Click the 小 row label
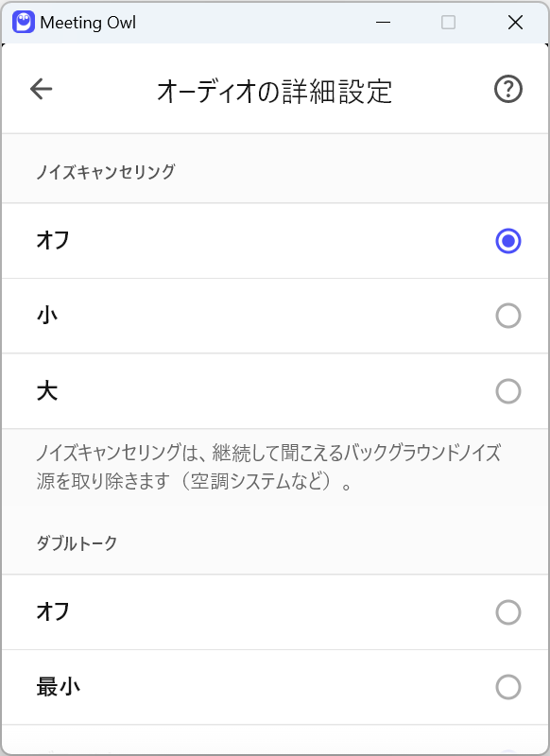The image size is (550, 756). point(47,316)
